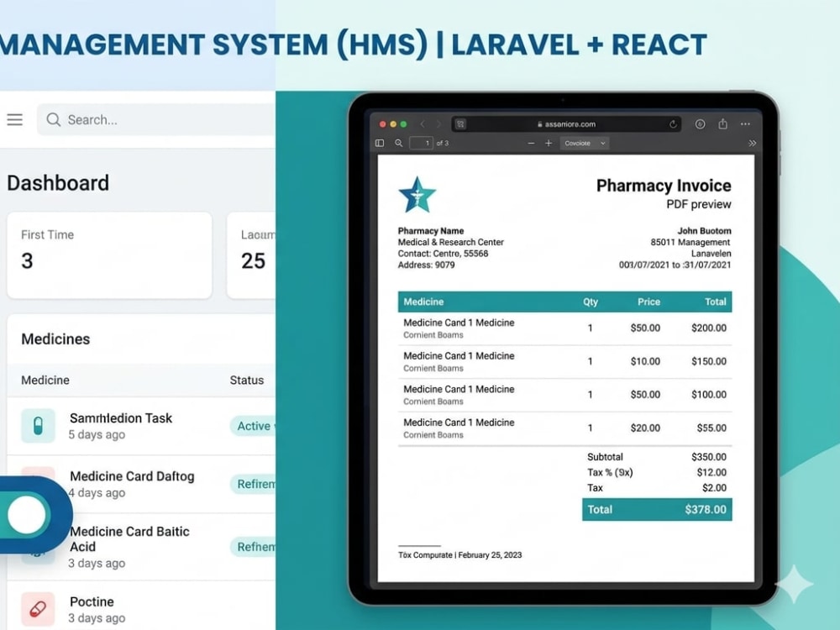
Task: Open the Covciote zoom dropdown
Action: [585, 143]
